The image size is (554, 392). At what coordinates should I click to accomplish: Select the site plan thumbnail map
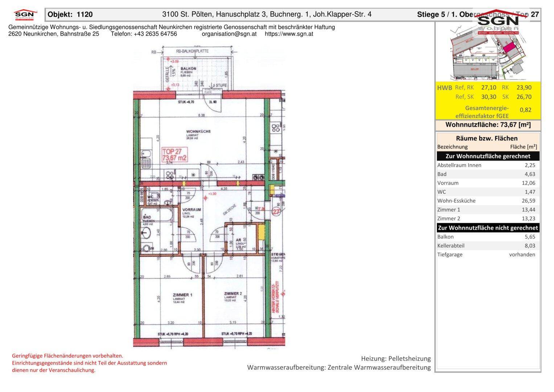point(488,53)
